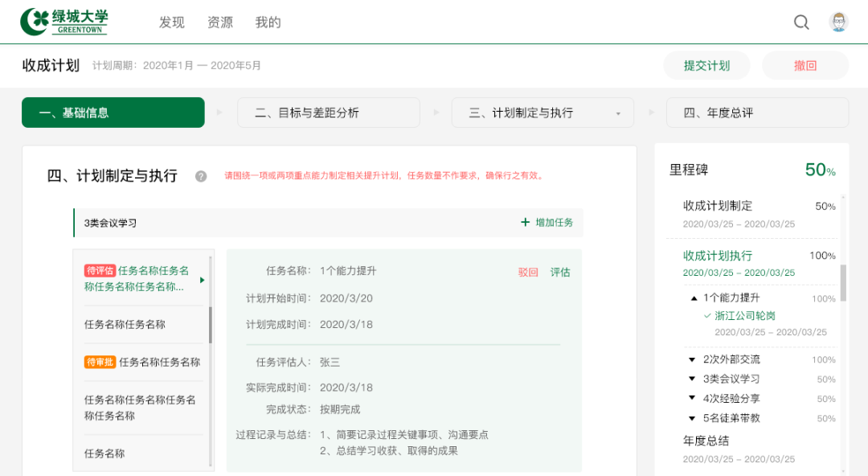This screenshot has height=476, width=868.
Task: Expand the 2次外部交流 milestone
Action: click(692, 359)
